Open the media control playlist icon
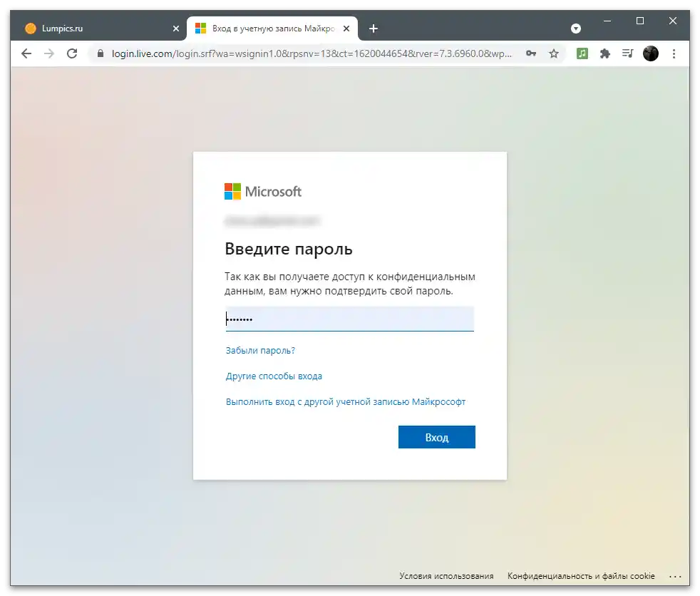Image resolution: width=700 pixels, height=596 pixels. 627,53
